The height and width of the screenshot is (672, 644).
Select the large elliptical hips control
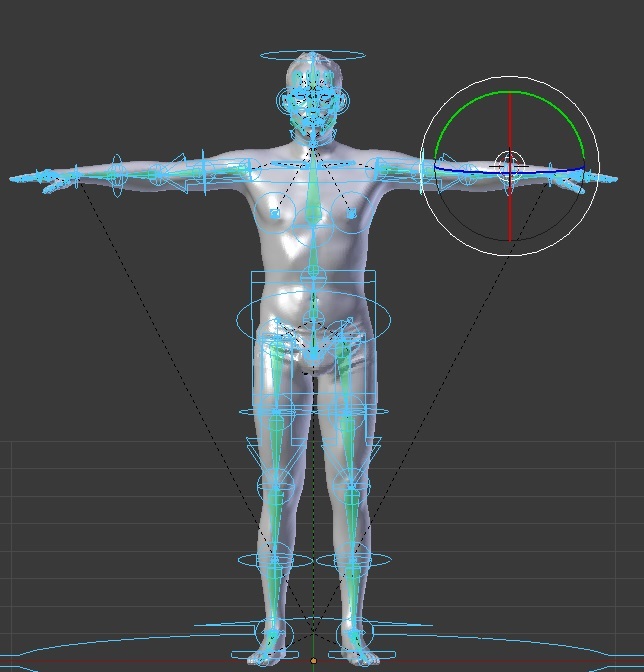pyautogui.click(x=313, y=320)
